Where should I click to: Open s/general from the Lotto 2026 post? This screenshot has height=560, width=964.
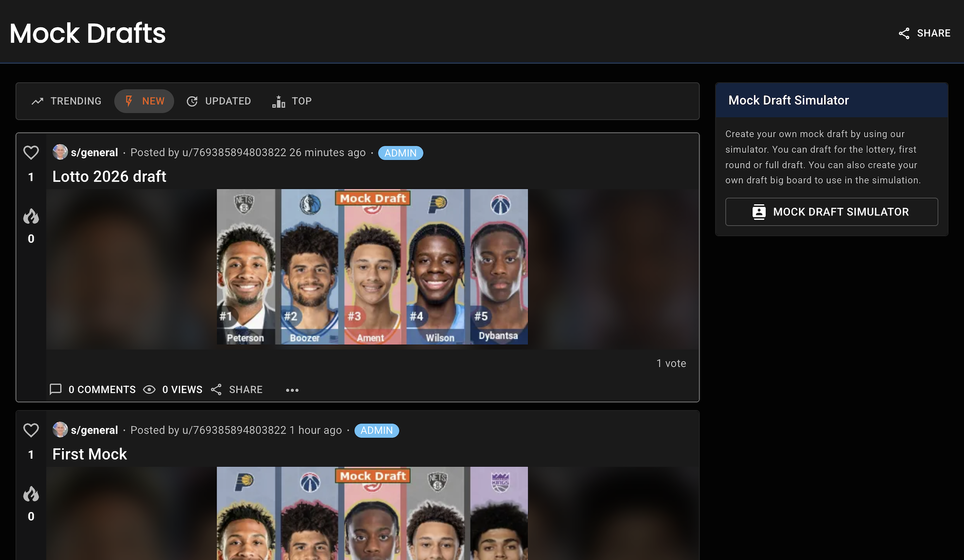[x=94, y=153]
